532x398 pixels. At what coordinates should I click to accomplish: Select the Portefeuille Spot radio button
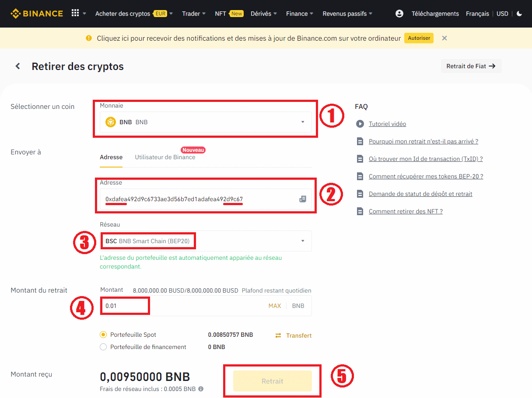[x=103, y=335]
